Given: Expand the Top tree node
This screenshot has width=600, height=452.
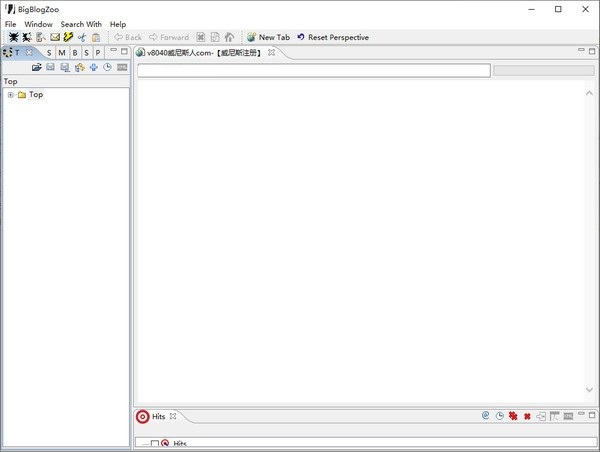Looking at the screenshot, I should pos(10,95).
